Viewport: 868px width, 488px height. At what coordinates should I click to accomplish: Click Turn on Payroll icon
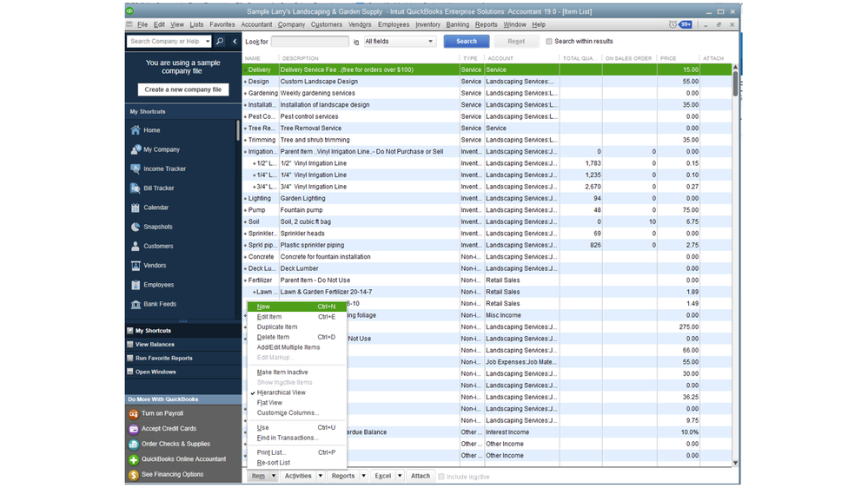tap(134, 413)
